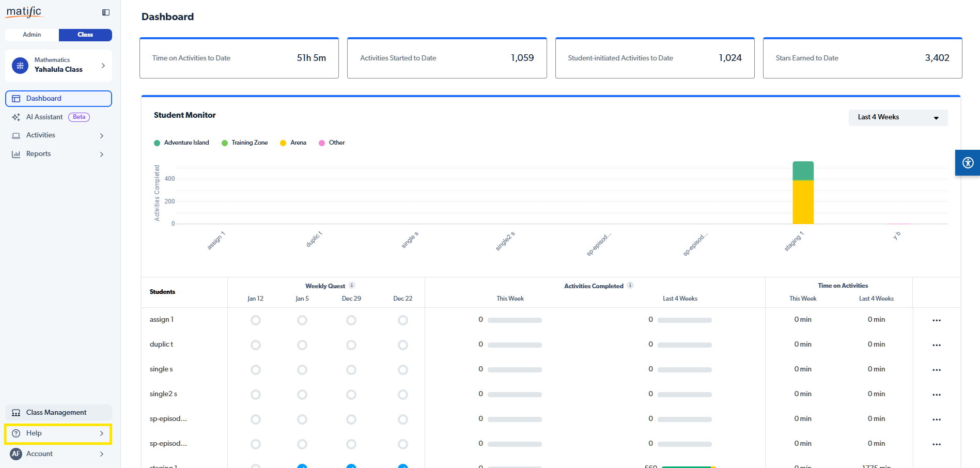
Task: Toggle Adventure Island legend series
Action: (x=181, y=143)
